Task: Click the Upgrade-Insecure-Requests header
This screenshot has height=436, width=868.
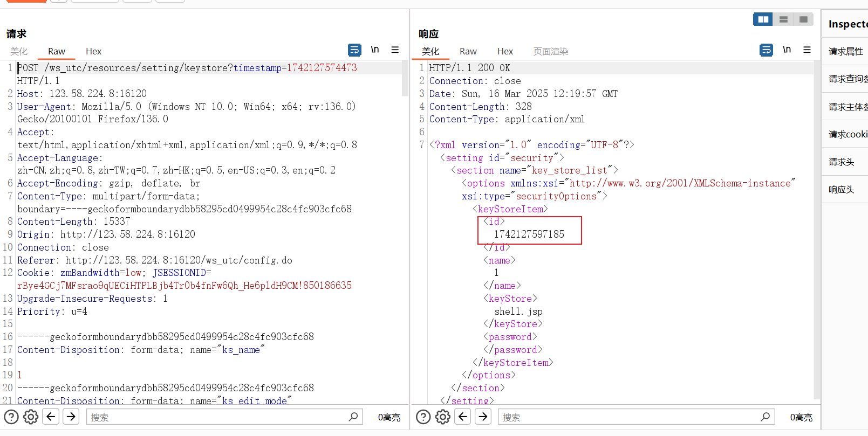Action: click(92, 299)
